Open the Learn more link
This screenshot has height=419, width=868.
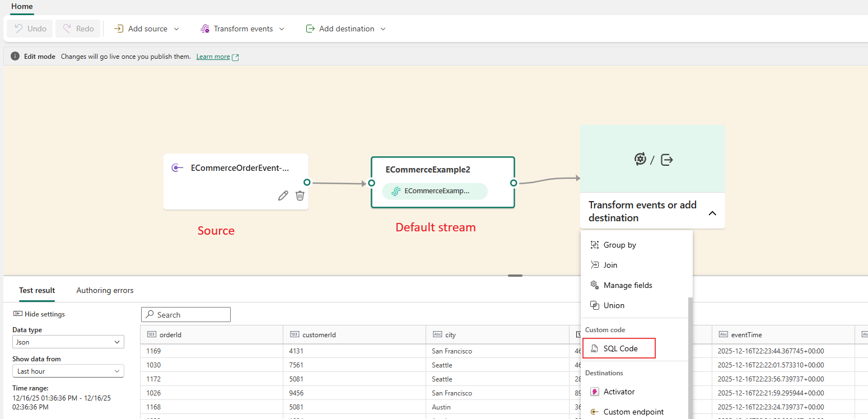[213, 56]
